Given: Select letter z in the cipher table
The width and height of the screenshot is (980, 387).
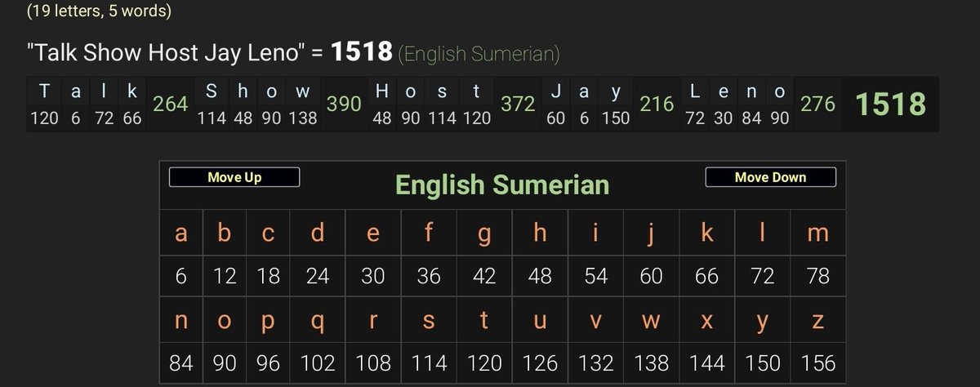Looking at the screenshot, I should (817, 322).
